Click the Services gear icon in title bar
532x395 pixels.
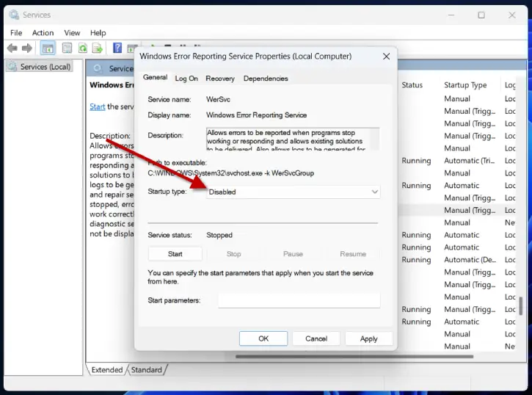tap(14, 15)
